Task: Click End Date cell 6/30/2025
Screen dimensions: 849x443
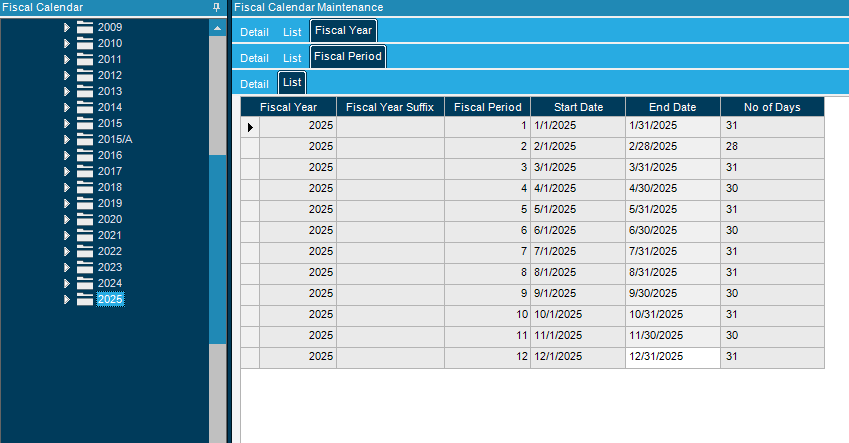Action: tap(673, 232)
